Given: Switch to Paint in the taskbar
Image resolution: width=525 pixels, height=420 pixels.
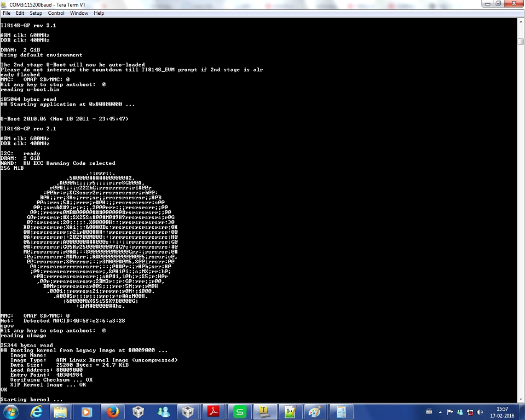Looking at the screenshot, I should (x=315, y=412).
